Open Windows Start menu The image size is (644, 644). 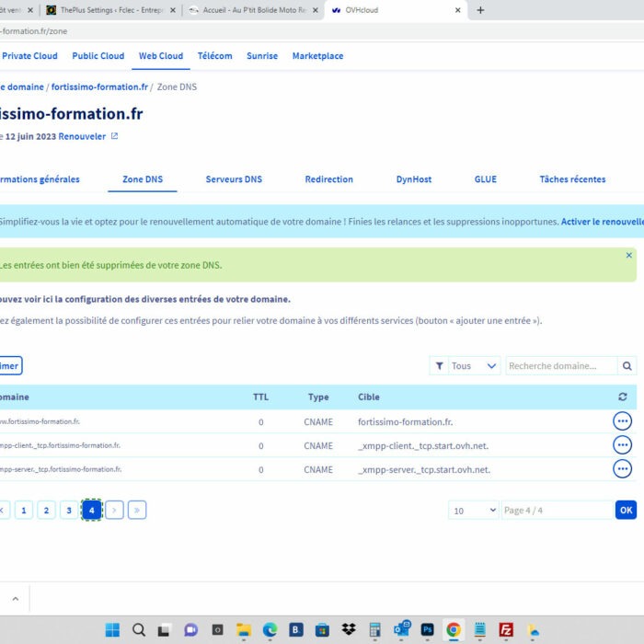coord(112,629)
